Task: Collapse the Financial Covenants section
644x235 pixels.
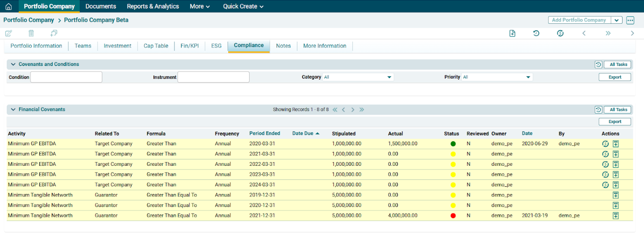Action: pyautogui.click(x=13, y=110)
